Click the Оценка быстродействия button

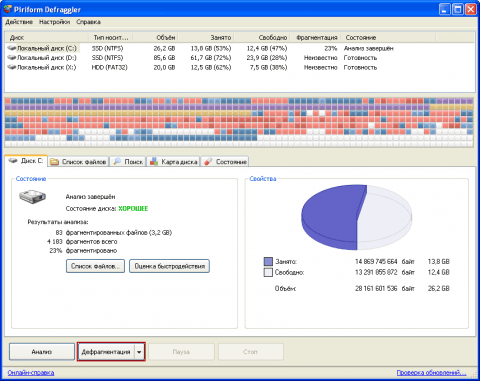coord(169,266)
